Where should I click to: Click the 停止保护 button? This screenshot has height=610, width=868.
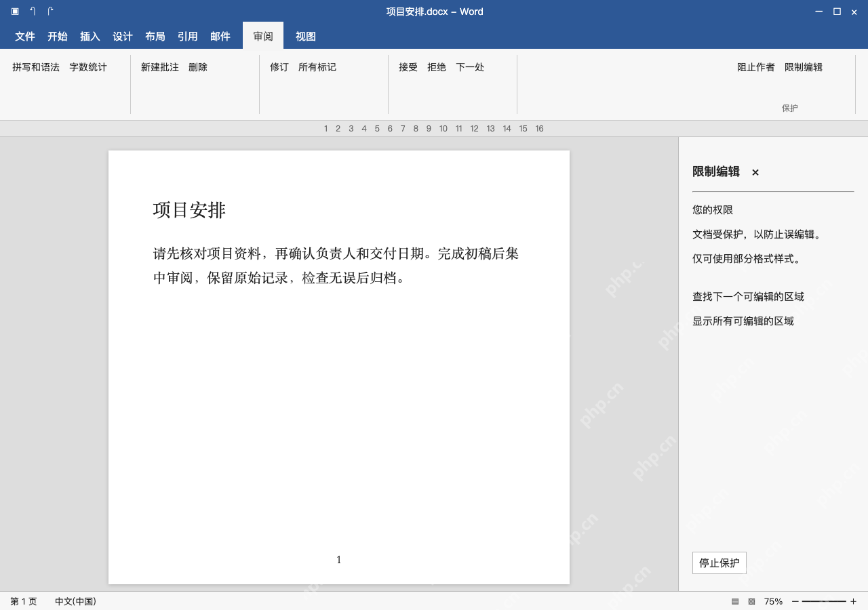pos(719,563)
